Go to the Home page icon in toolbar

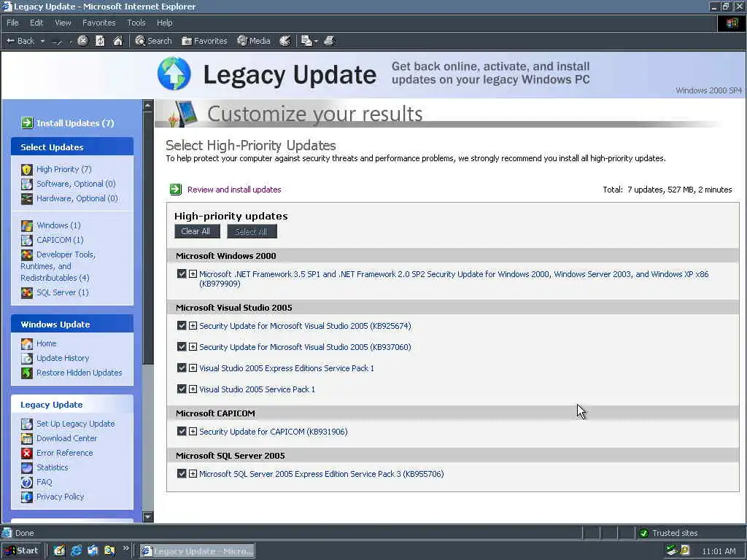coord(117,41)
